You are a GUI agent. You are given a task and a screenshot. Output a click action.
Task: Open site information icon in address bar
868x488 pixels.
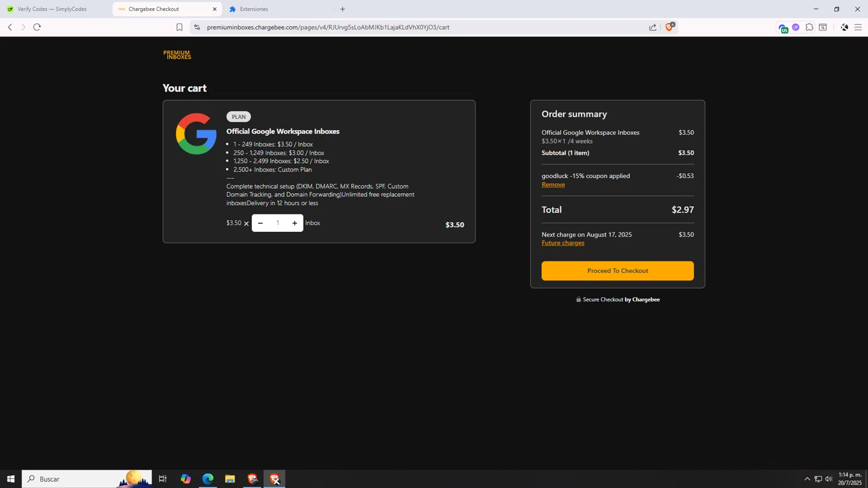point(197,27)
